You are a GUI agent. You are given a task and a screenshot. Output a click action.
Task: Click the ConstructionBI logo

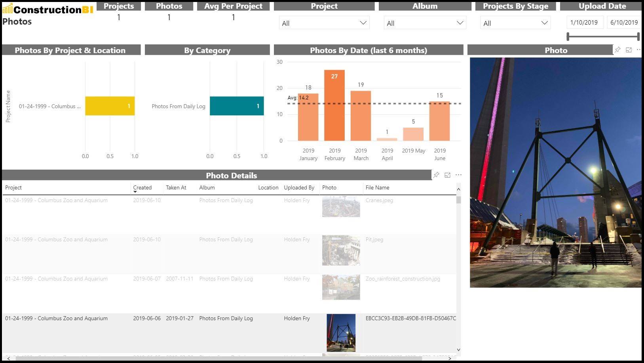(48, 9)
